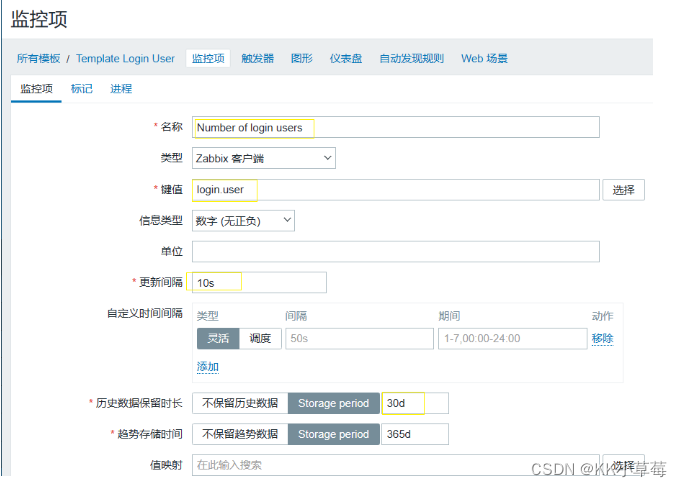Select 不保留趋势数据 option

[x=240, y=434]
